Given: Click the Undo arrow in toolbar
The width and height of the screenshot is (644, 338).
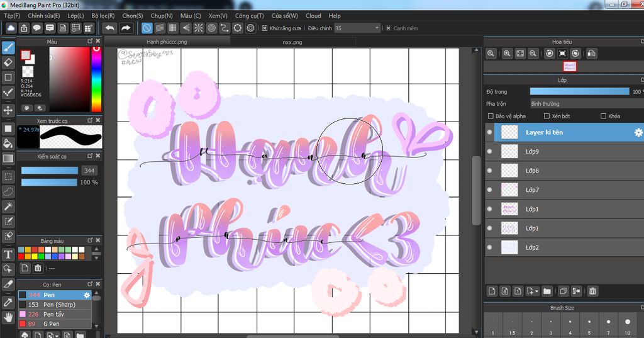Looking at the screenshot, I should (x=109, y=28).
